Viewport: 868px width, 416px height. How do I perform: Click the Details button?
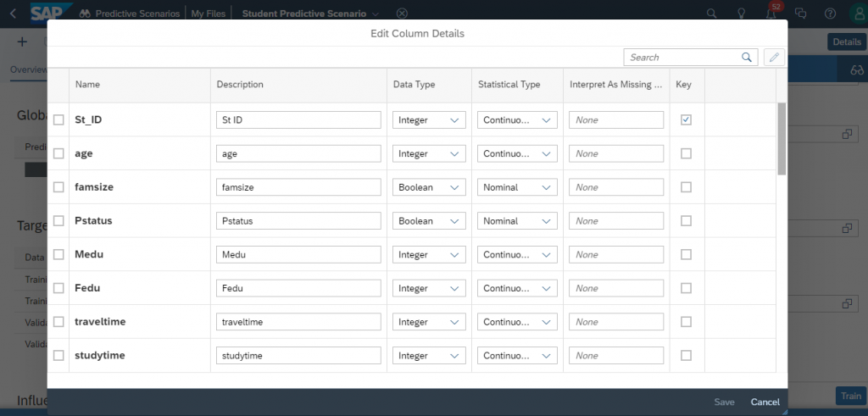click(847, 42)
